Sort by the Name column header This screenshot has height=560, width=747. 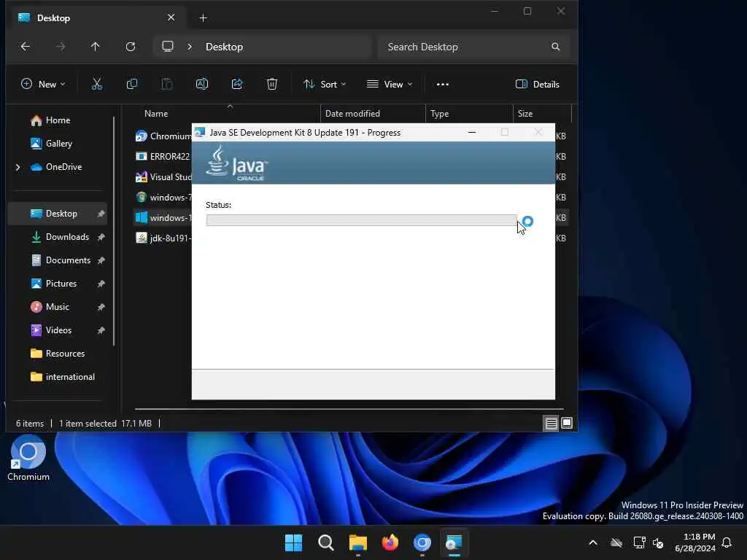(x=156, y=114)
